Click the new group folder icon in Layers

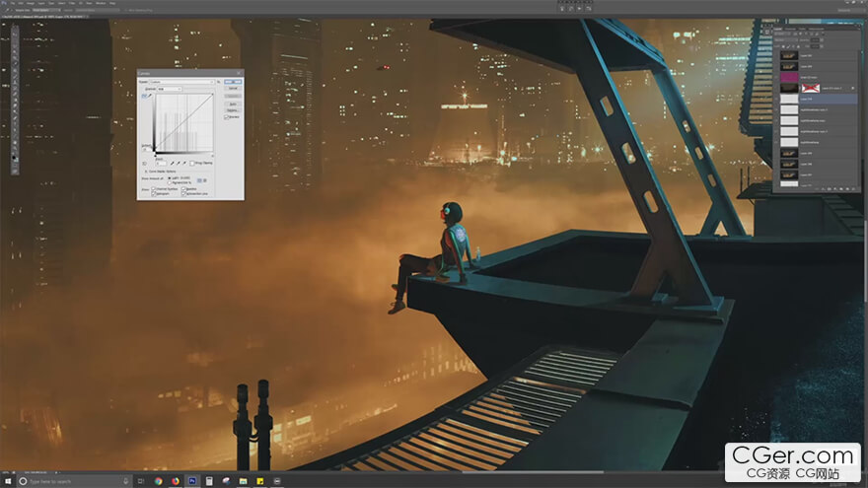pyautogui.click(x=840, y=189)
